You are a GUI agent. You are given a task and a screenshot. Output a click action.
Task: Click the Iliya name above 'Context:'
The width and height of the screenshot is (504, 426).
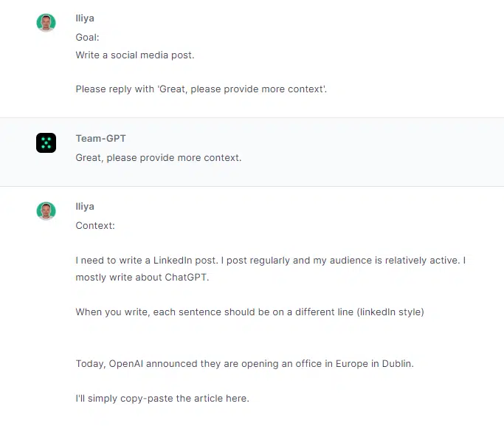[85, 207]
